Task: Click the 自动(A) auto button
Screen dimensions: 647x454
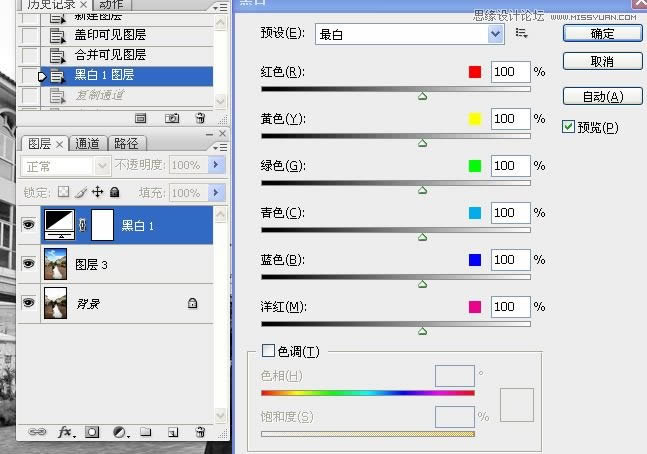Action: point(602,97)
